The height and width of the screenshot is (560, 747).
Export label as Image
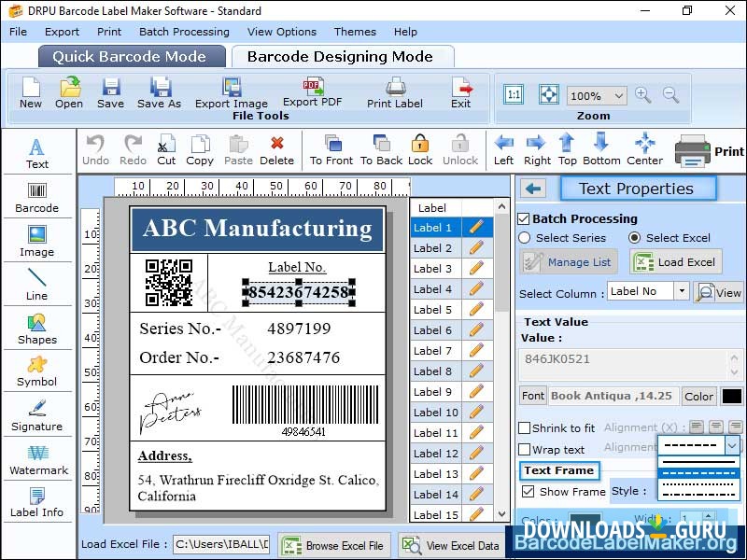click(x=232, y=92)
